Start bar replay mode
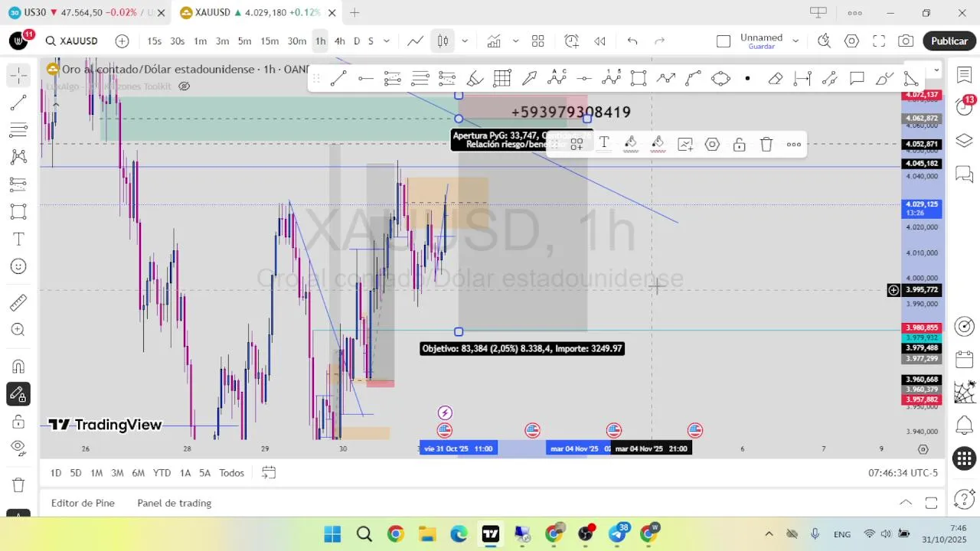Image resolution: width=980 pixels, height=551 pixels. 599,41
